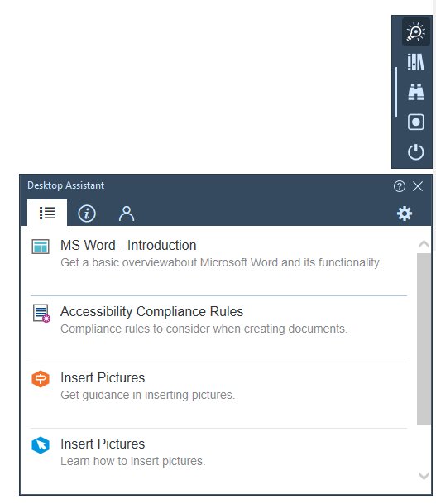Click 'Learn how to insert pictures.' text
Viewport: 436px width, 504px height.
click(132, 462)
